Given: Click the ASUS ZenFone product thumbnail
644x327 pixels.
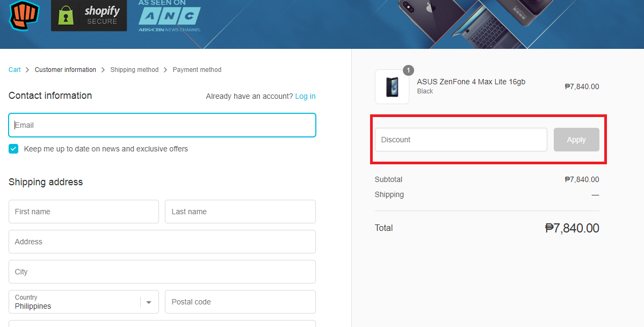Looking at the screenshot, I should (x=392, y=86).
